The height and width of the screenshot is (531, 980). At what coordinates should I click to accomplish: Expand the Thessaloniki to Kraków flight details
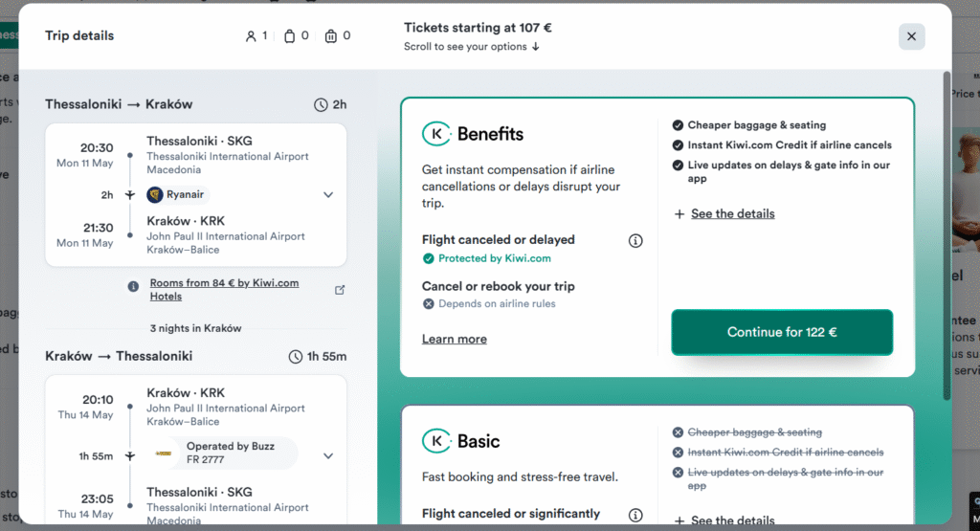pyautogui.click(x=328, y=194)
